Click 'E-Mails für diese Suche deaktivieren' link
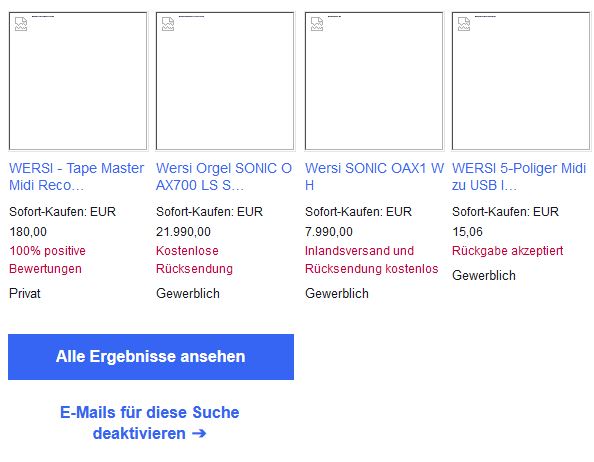The image size is (594, 462). [x=150, y=423]
